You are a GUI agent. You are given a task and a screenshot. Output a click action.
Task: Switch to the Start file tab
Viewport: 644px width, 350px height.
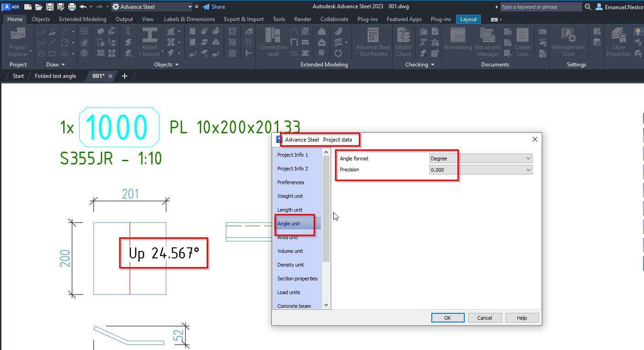click(x=18, y=76)
